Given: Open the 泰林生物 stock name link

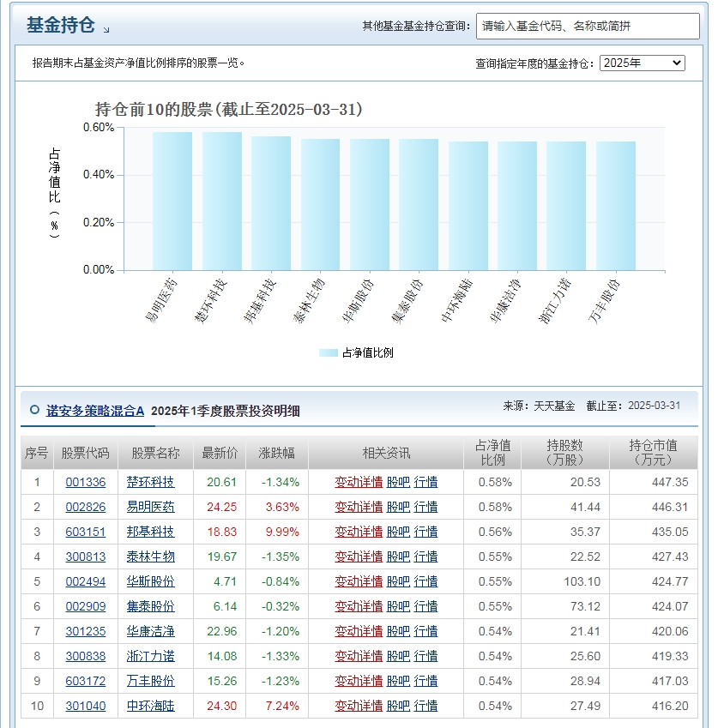Looking at the screenshot, I should click(150, 557).
